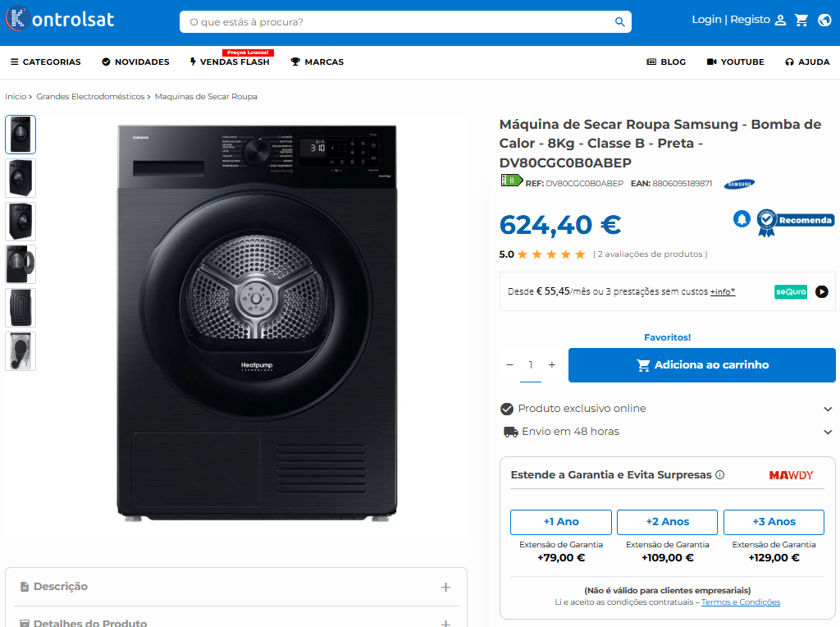Click the price alert bell icon

[x=742, y=219]
